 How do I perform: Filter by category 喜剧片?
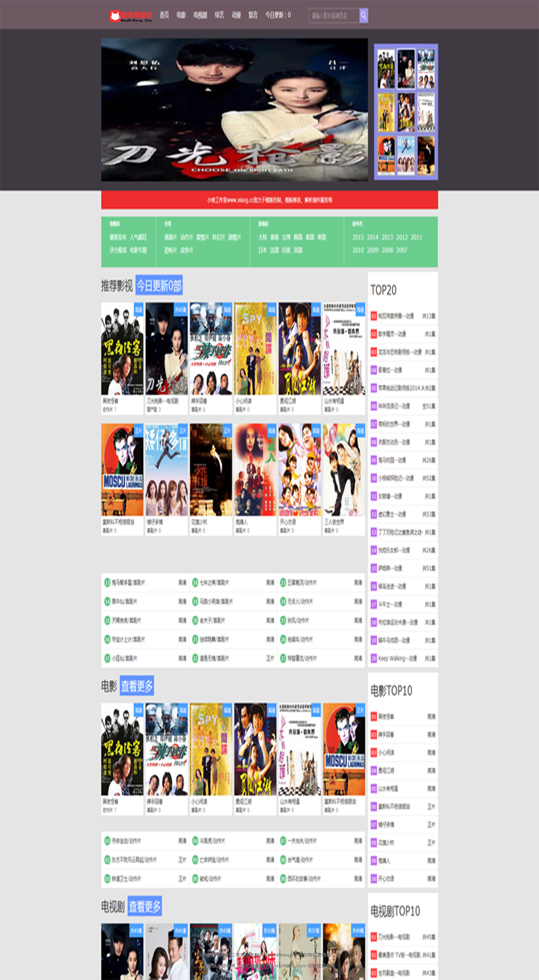pos(171,237)
